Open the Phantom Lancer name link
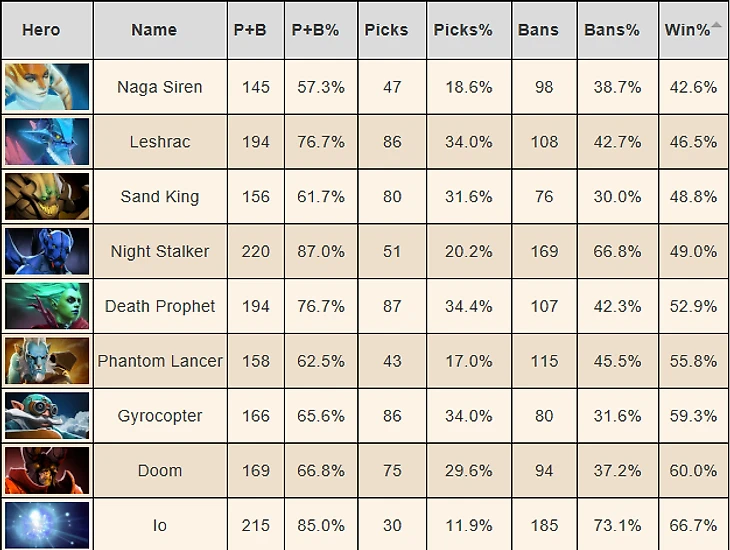This screenshot has width=730, height=550. pos(160,361)
